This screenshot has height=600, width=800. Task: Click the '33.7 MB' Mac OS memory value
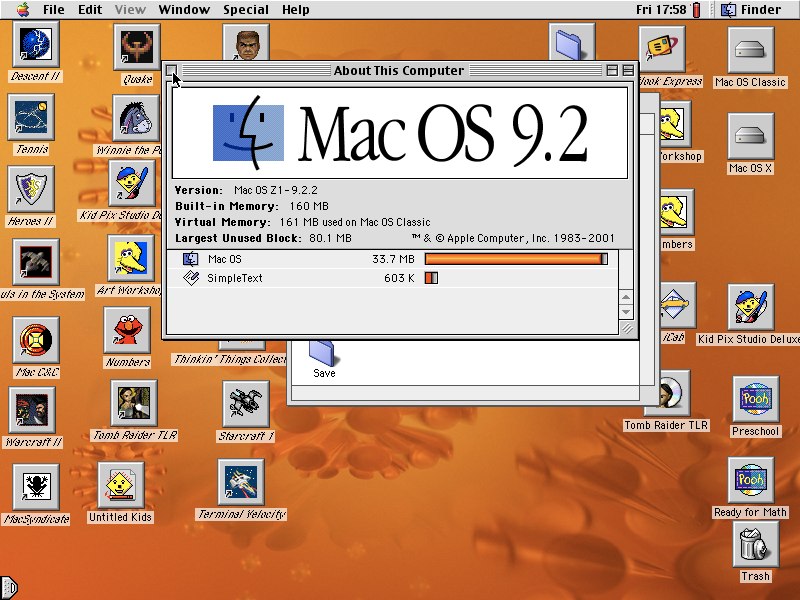pyautogui.click(x=393, y=259)
